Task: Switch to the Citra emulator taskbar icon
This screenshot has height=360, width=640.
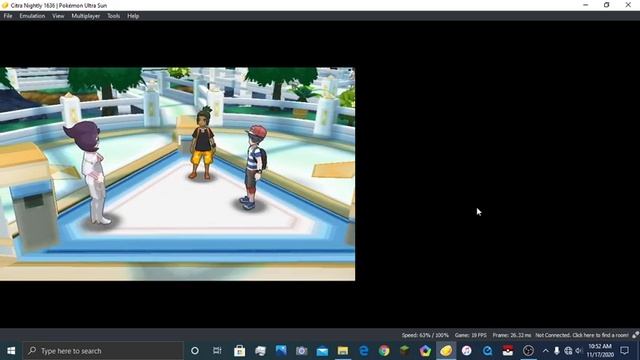Action: click(x=446, y=351)
